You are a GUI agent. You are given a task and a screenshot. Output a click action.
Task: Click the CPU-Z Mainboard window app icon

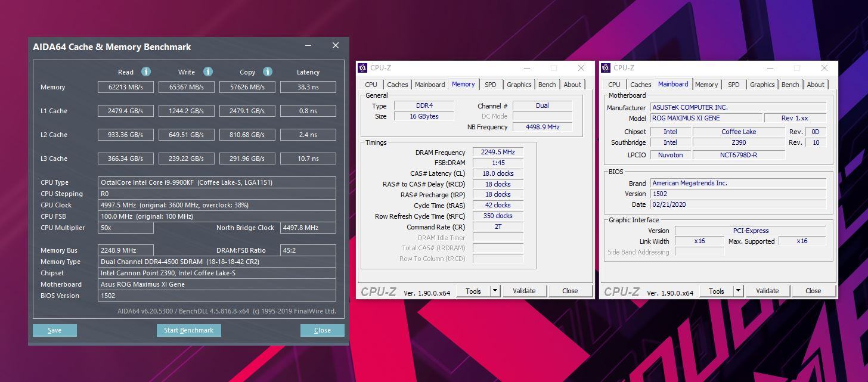coord(606,68)
